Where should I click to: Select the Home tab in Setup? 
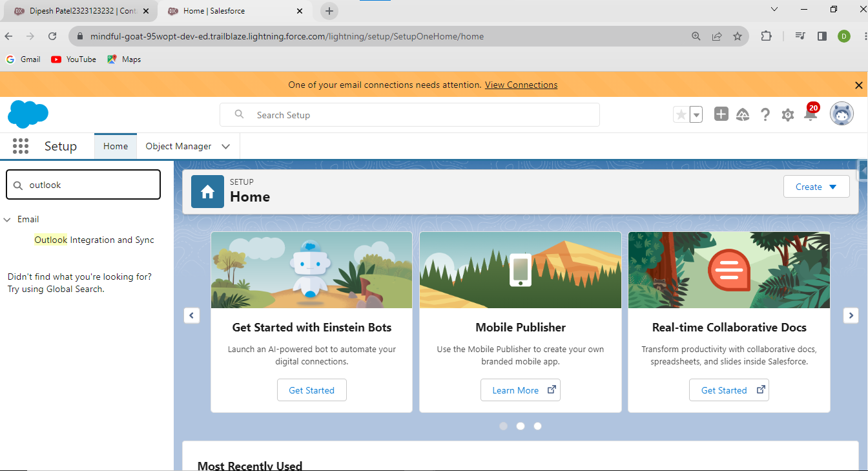point(116,146)
